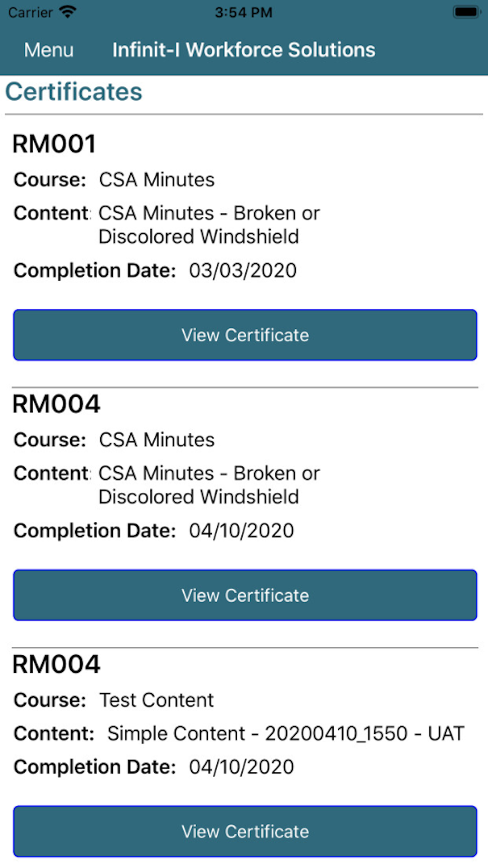Select the RM001 certificate heading

54,144
